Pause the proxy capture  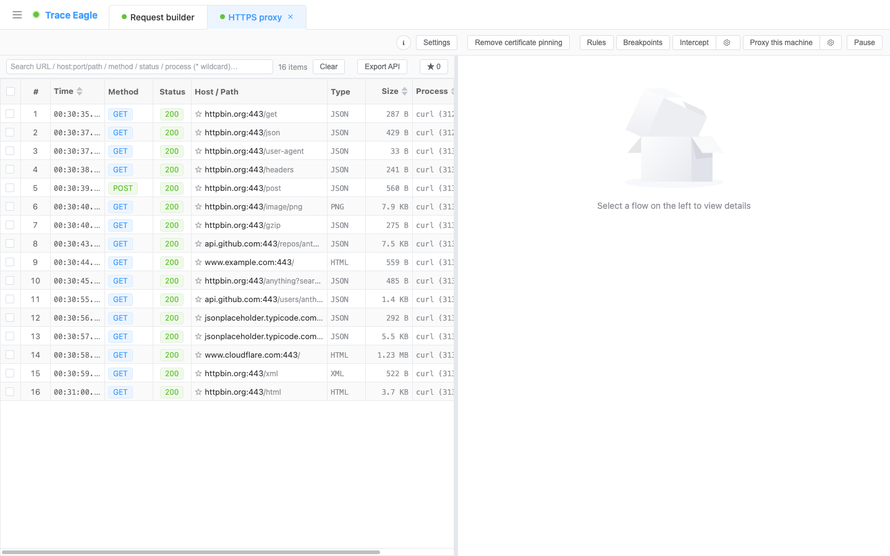click(864, 43)
